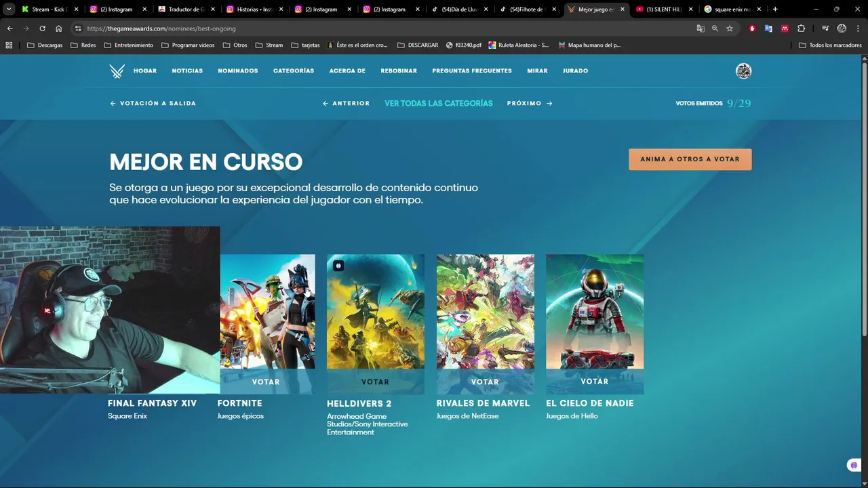Vote for Rivales de Marvel with VOTAR
868x488 pixels.
485,382
